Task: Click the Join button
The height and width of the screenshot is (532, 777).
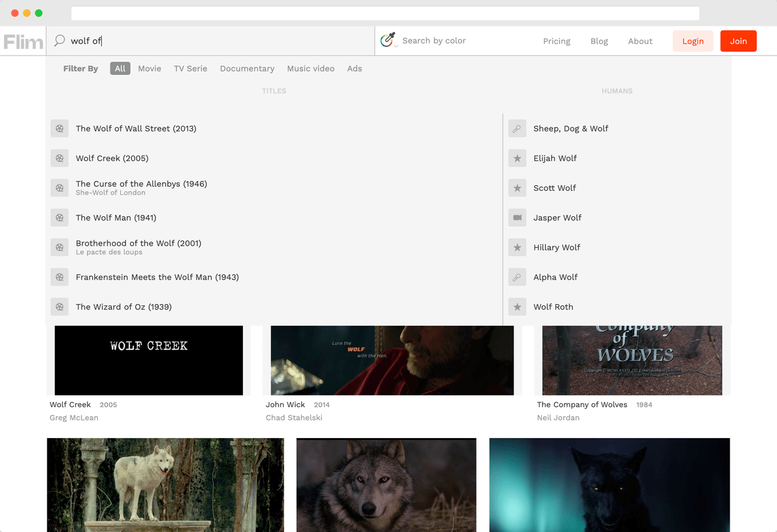Action: coord(739,41)
